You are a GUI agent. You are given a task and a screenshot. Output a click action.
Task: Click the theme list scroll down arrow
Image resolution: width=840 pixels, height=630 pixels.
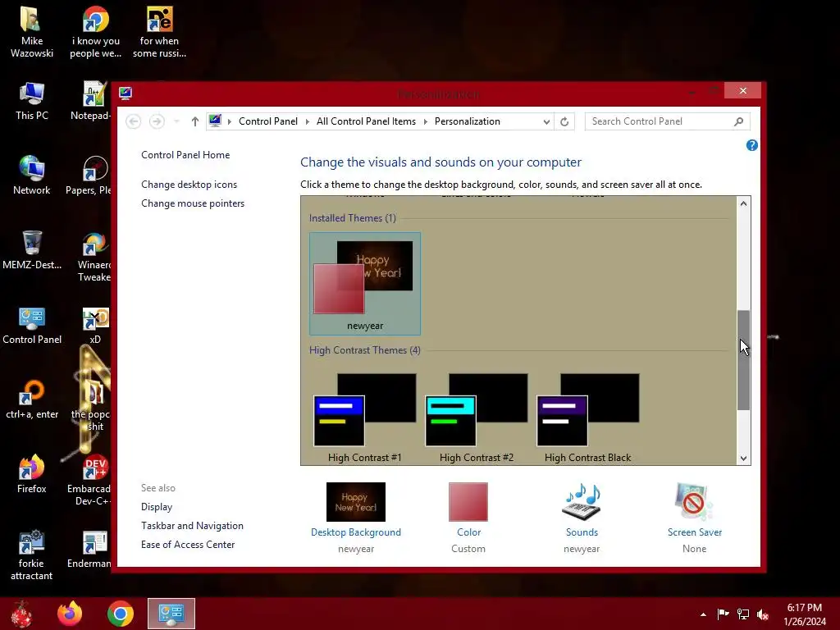[743, 458]
